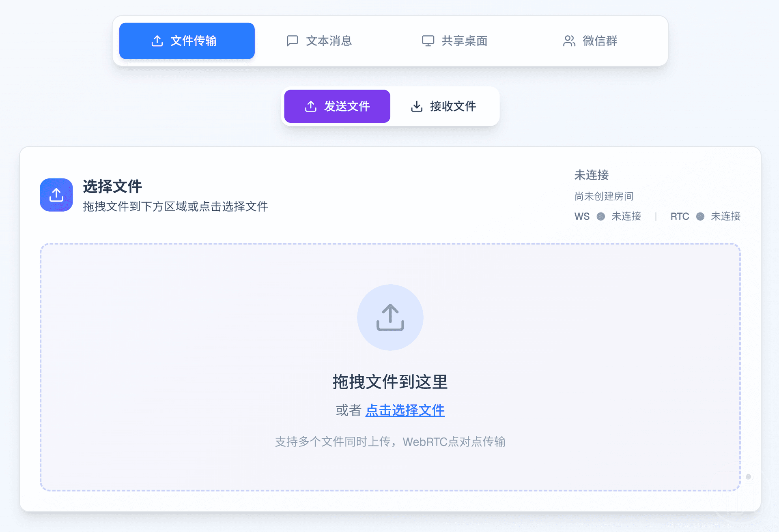Image resolution: width=779 pixels, height=532 pixels.
Task: Click the small gray dot at bottom-right corner
Action: click(x=749, y=477)
